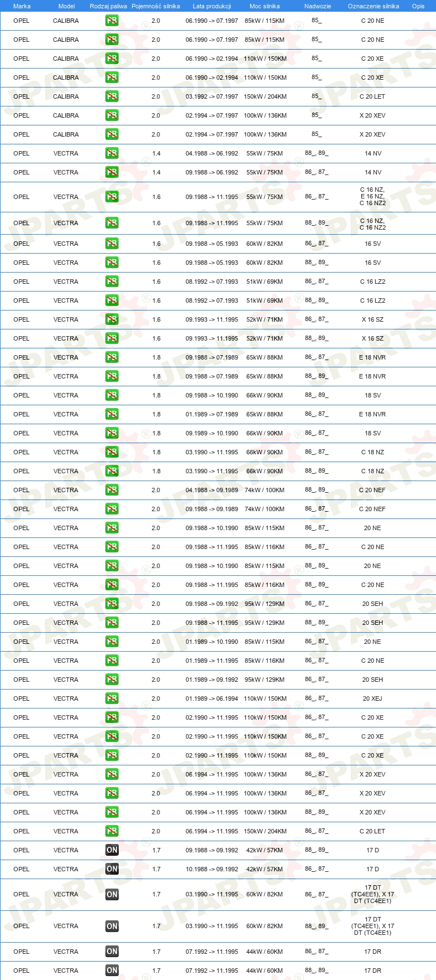Screen dimensions: 436x980
Task: Click '42kW / 57KM' in the 09.1988 17 D row
Action: click(x=265, y=850)
